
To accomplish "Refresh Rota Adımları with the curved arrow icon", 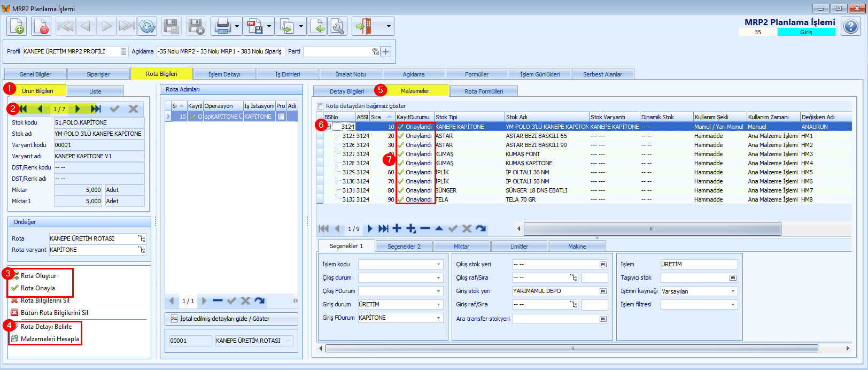I will [260, 300].
